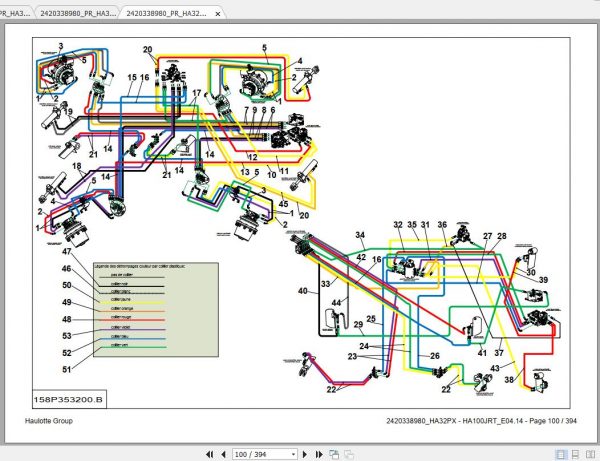Screen dimensions: 600x461
Task: Click part number 40 label
Action: click(303, 291)
